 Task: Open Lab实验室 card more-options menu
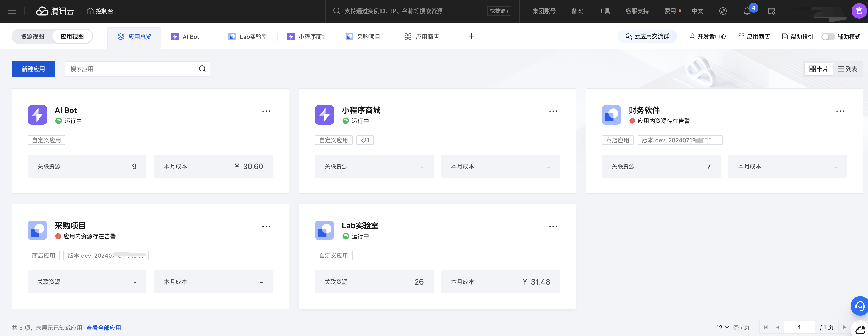[553, 226]
